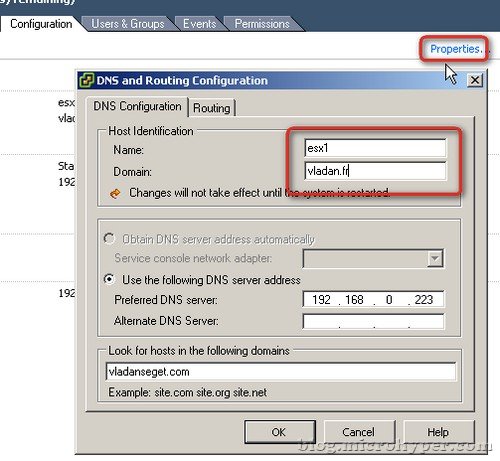Viewport: 500px width, 461px height.
Task: Click the restart warning icon
Action: [115, 193]
